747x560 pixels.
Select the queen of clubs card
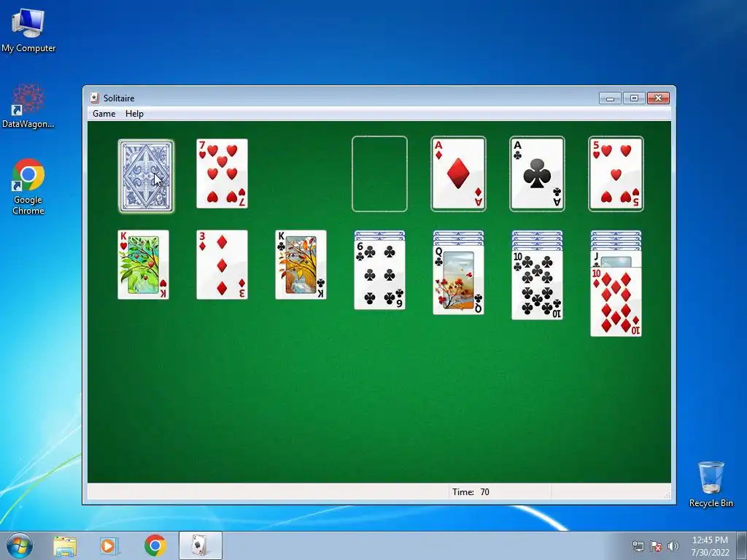pos(458,280)
